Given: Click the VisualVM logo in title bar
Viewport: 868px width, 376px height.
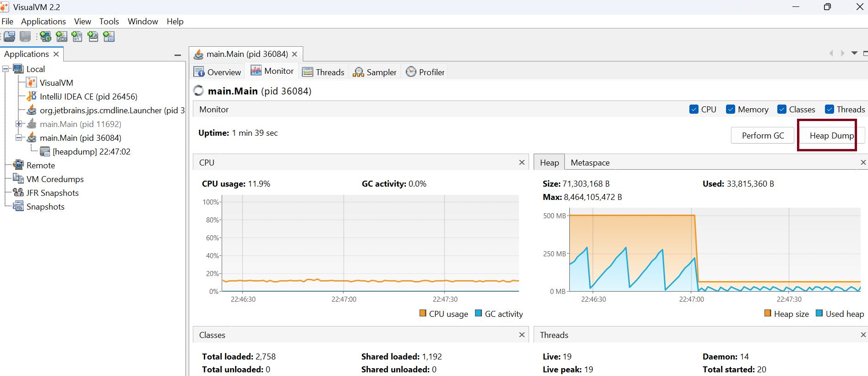Looking at the screenshot, I should (5, 7).
